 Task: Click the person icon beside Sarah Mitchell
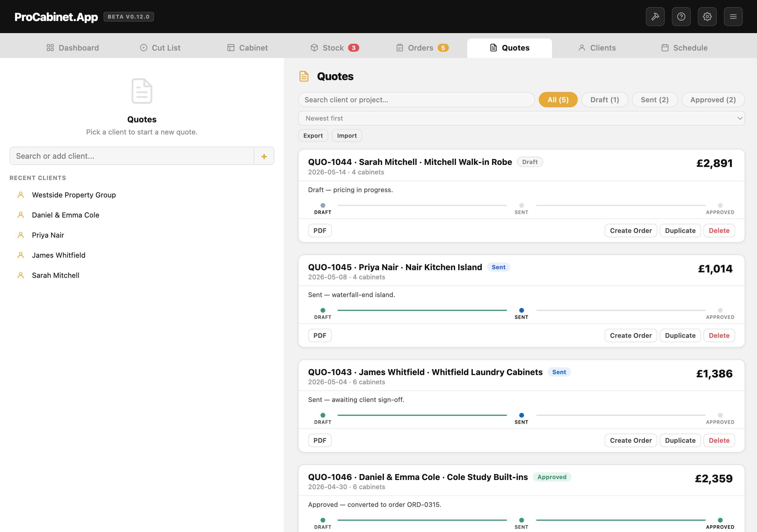click(21, 275)
